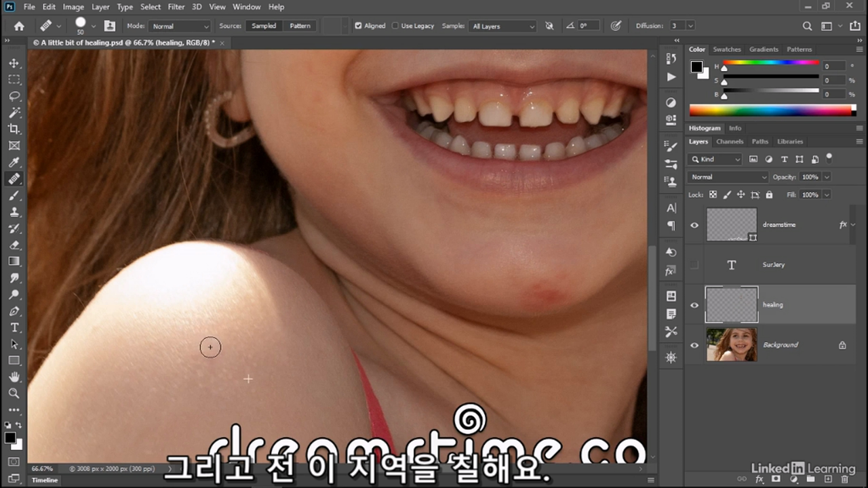This screenshot has width=868, height=488.
Task: Select the Brush tool
Action: pyautogui.click(x=14, y=195)
